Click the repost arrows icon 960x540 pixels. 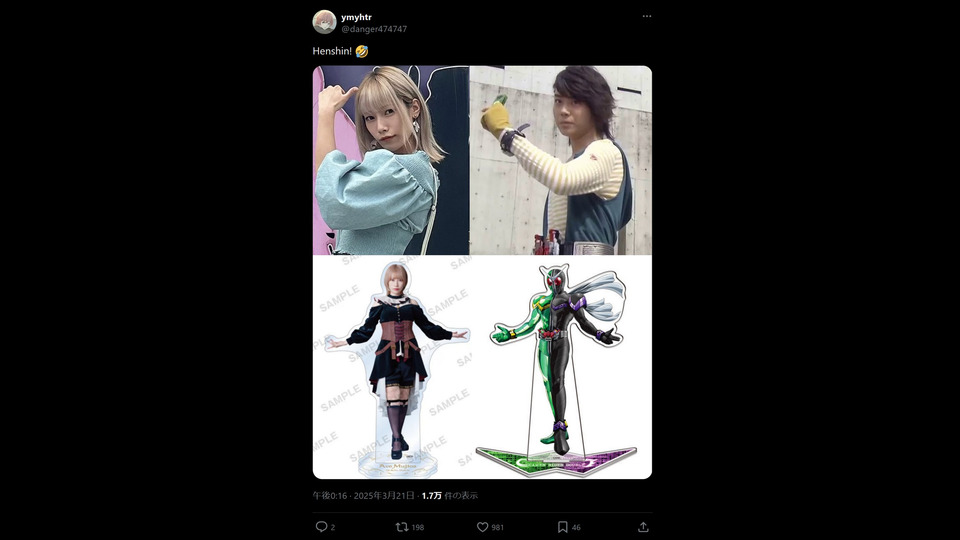pyautogui.click(x=402, y=527)
